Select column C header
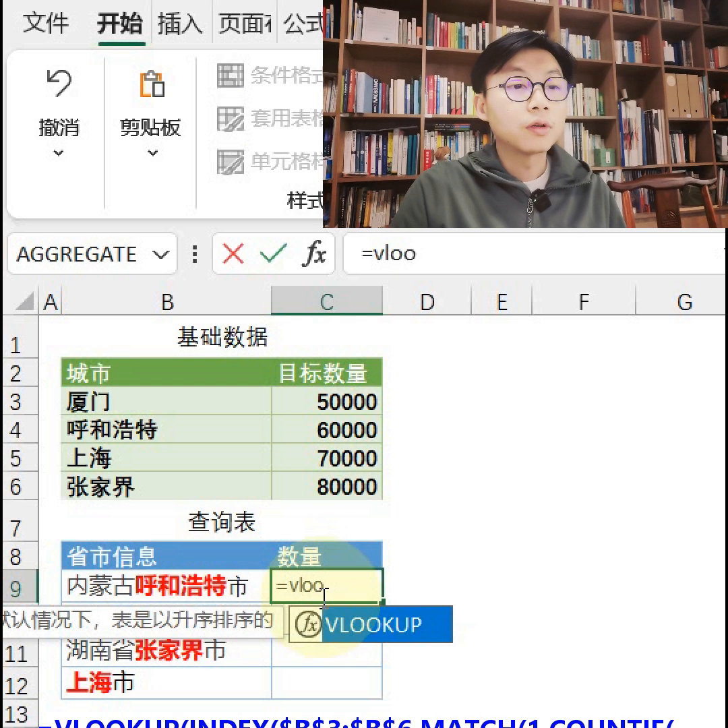The width and height of the screenshot is (728, 728). pos(327,302)
